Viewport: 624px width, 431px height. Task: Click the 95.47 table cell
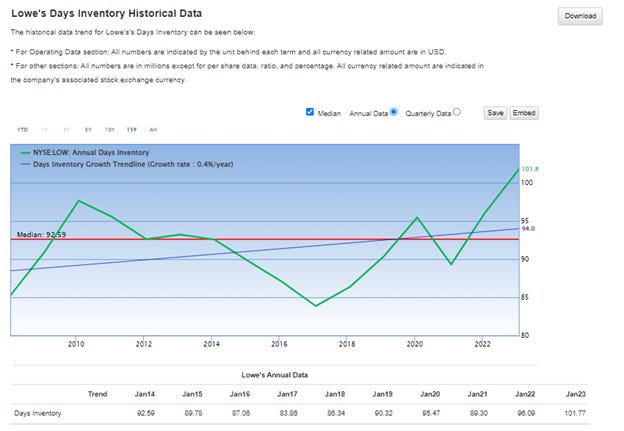point(431,413)
